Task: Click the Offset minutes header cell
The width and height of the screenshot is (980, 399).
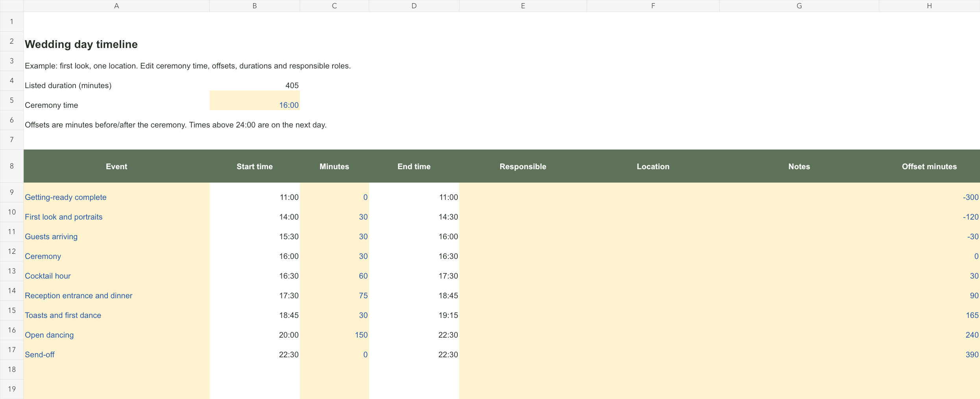Action: tap(929, 166)
